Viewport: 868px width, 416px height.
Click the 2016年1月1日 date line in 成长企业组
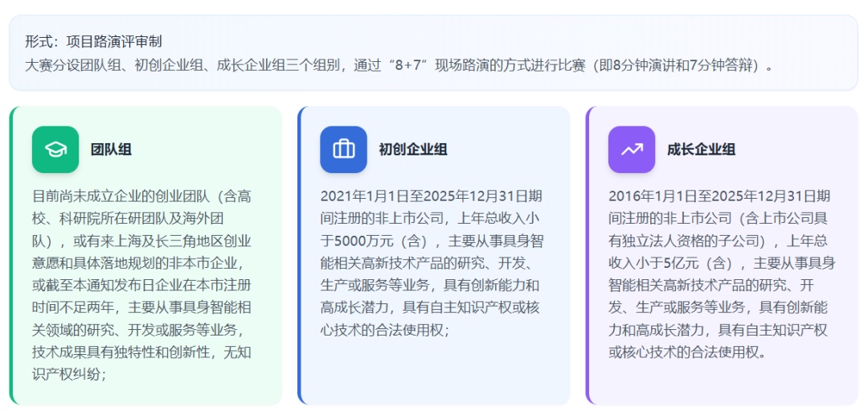tap(719, 196)
